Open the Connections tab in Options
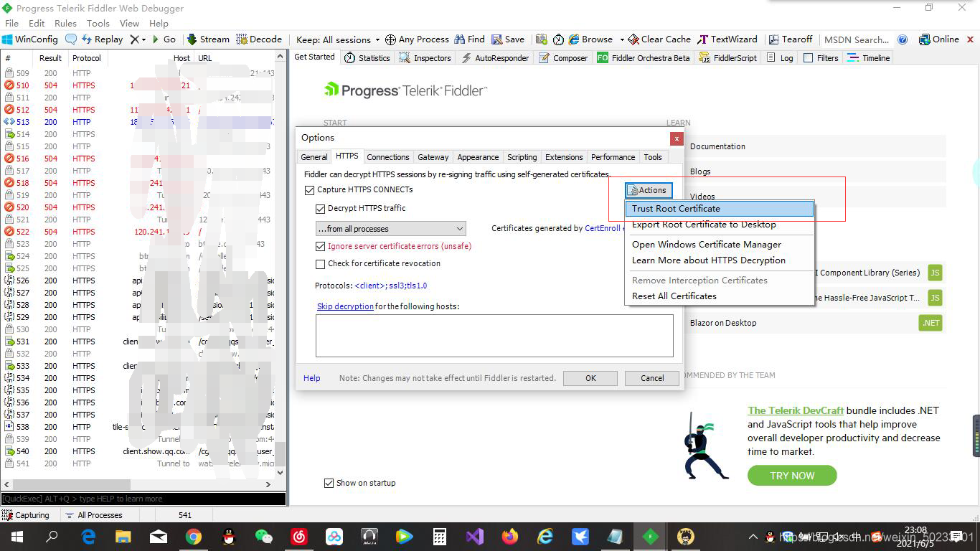 point(388,157)
